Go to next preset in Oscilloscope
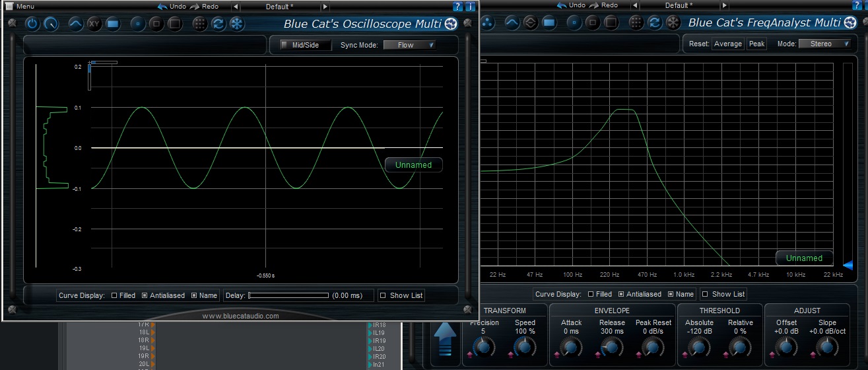The image size is (868, 370). (325, 7)
